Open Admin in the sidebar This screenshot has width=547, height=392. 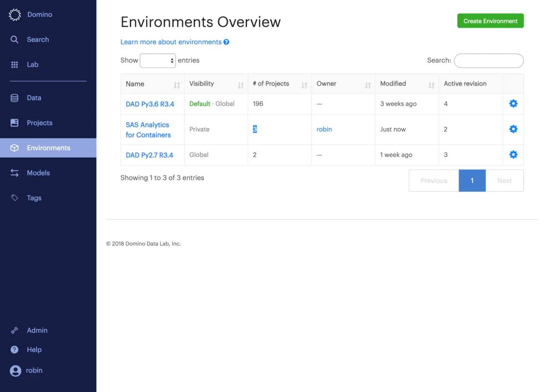[37, 331]
